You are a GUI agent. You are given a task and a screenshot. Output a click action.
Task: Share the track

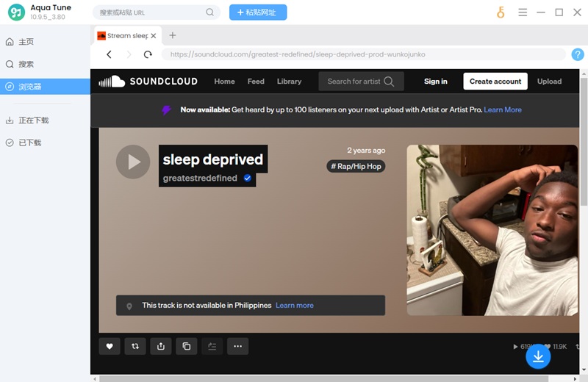[x=161, y=347]
